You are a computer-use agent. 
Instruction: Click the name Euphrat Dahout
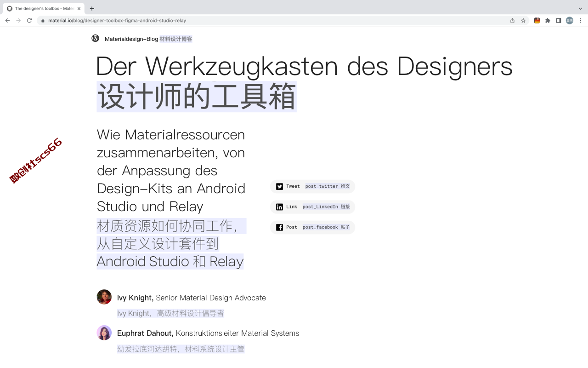[x=145, y=333]
